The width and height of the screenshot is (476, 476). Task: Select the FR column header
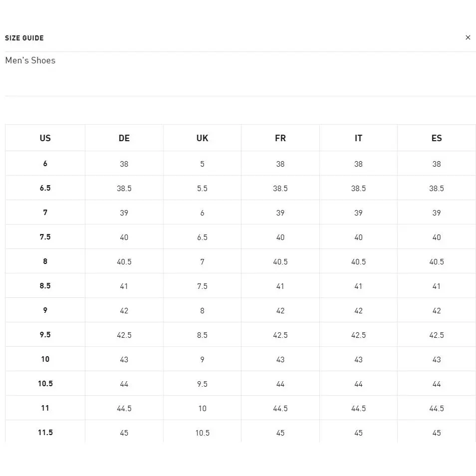tap(280, 138)
